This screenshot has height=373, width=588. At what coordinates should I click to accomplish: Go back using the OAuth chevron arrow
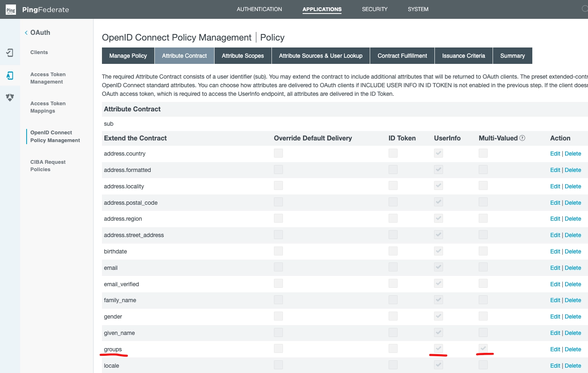click(x=26, y=33)
